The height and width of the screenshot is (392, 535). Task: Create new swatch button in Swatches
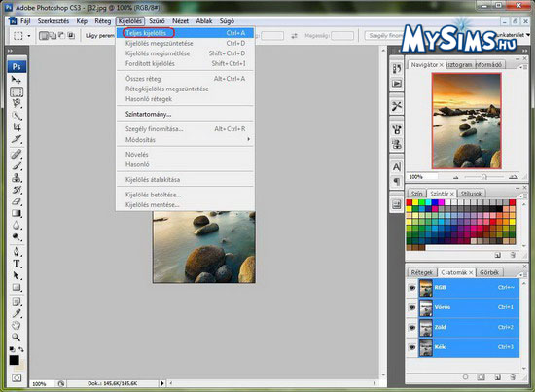[498, 255]
